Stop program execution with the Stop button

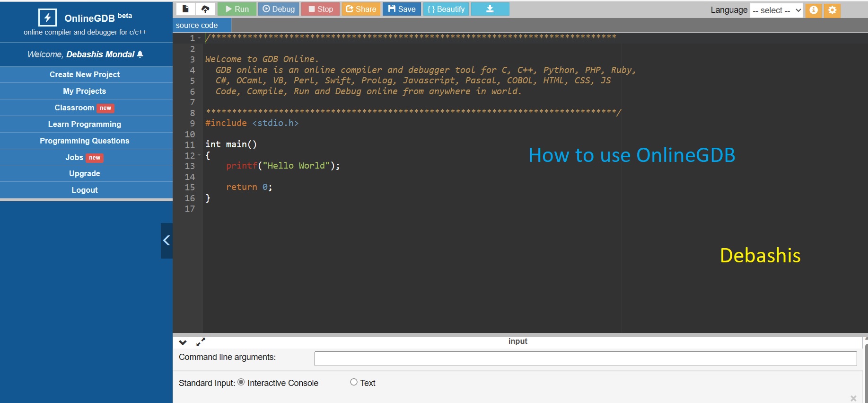(x=320, y=9)
